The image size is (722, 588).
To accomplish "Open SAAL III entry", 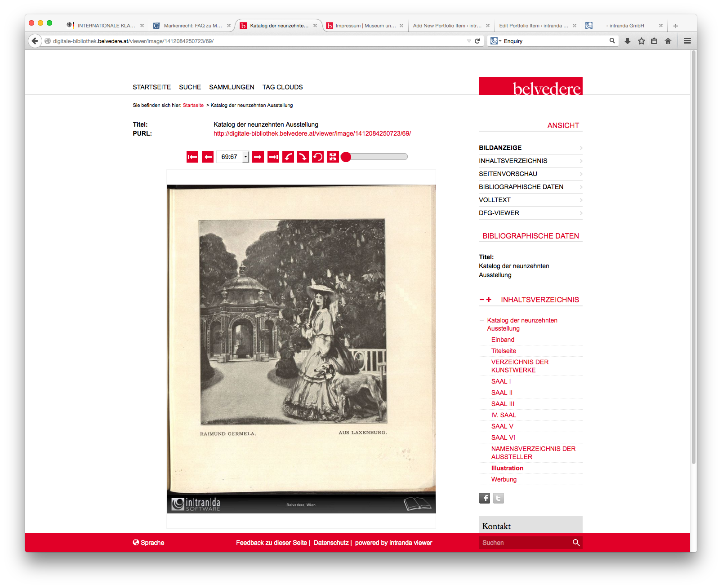I will [x=503, y=404].
